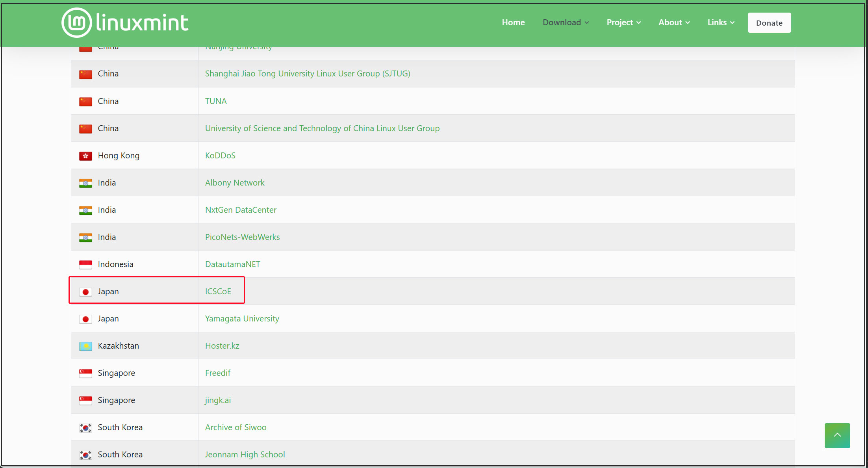This screenshot has height=468, width=868.
Task: Click the Japan text beside ICSCoE
Action: (108, 292)
